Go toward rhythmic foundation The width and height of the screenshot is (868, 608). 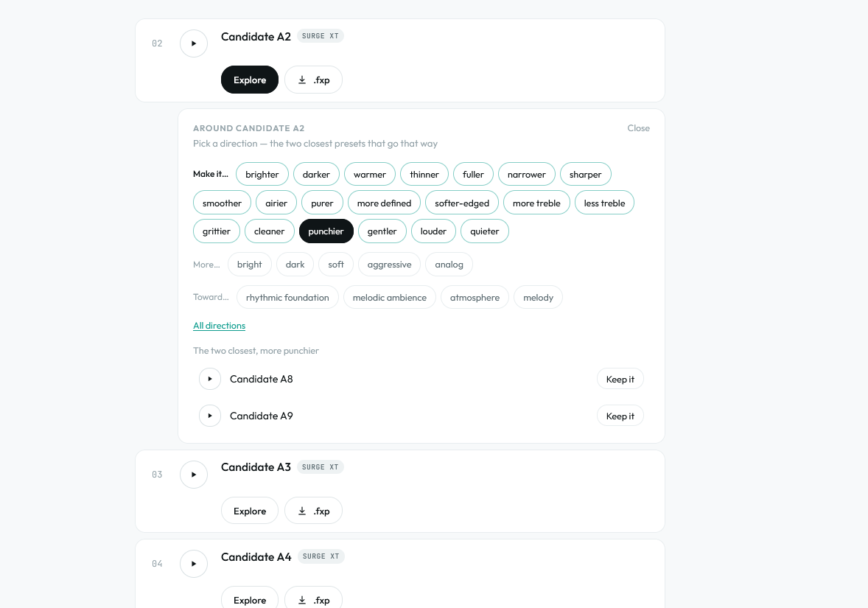tap(287, 297)
